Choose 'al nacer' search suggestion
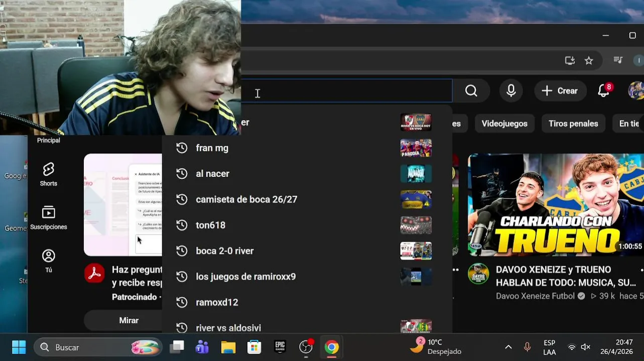The image size is (644, 361). click(x=307, y=173)
